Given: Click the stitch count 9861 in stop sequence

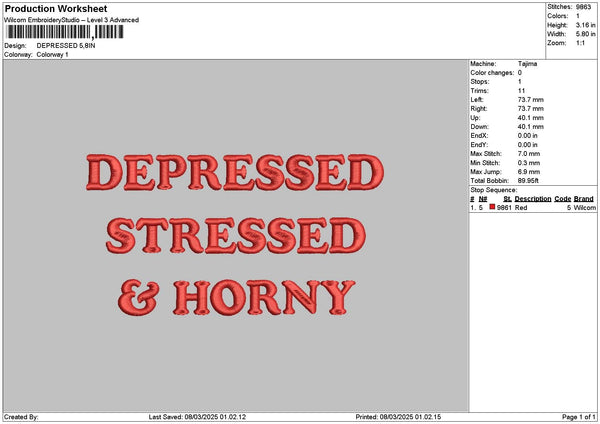Looking at the screenshot, I should [504, 207].
